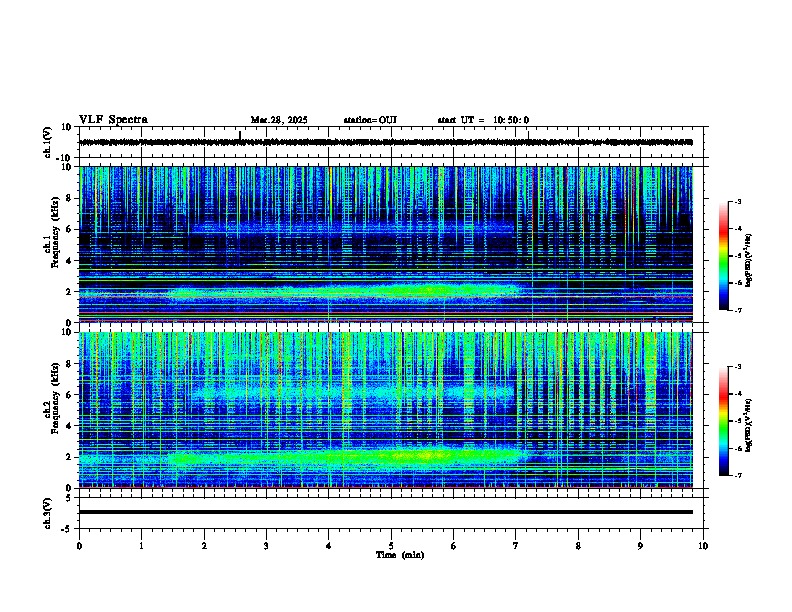Click the 6 kHz emission band in ch.2 spectrogram
This screenshot has height=612, width=792.
click(x=354, y=391)
